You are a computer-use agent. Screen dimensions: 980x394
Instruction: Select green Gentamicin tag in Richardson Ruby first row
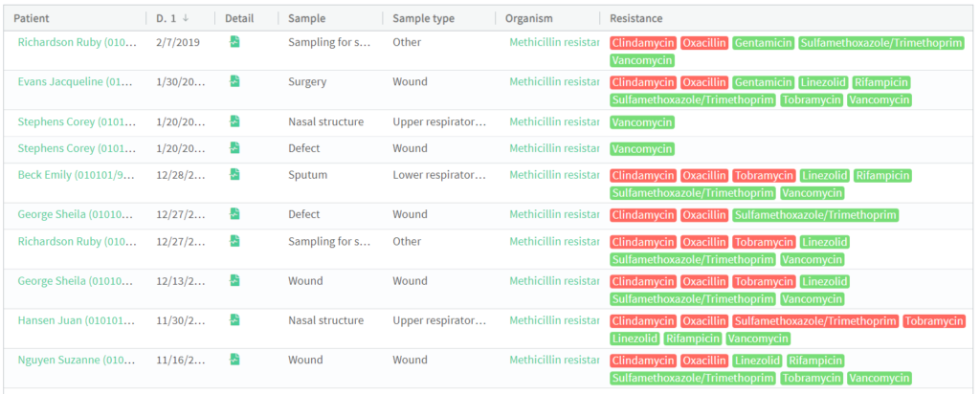(763, 43)
